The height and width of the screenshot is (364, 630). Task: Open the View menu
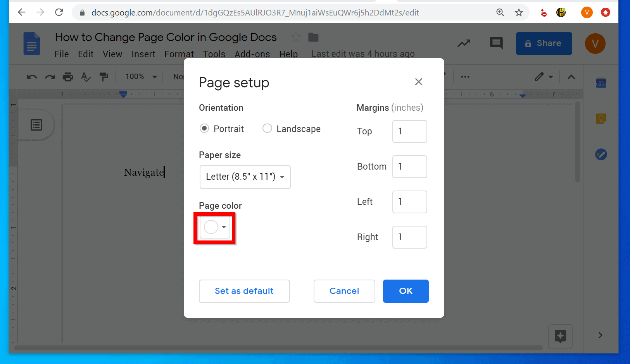pyautogui.click(x=112, y=54)
